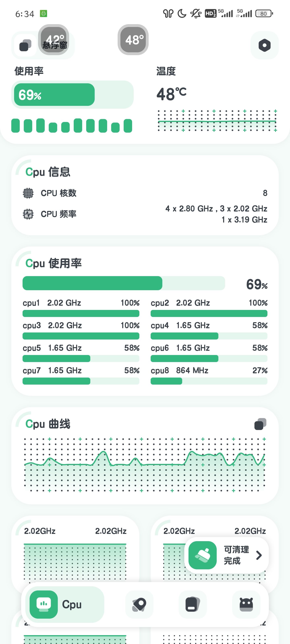Tap the overall Cpu 使用率 progress bar

[124, 283]
